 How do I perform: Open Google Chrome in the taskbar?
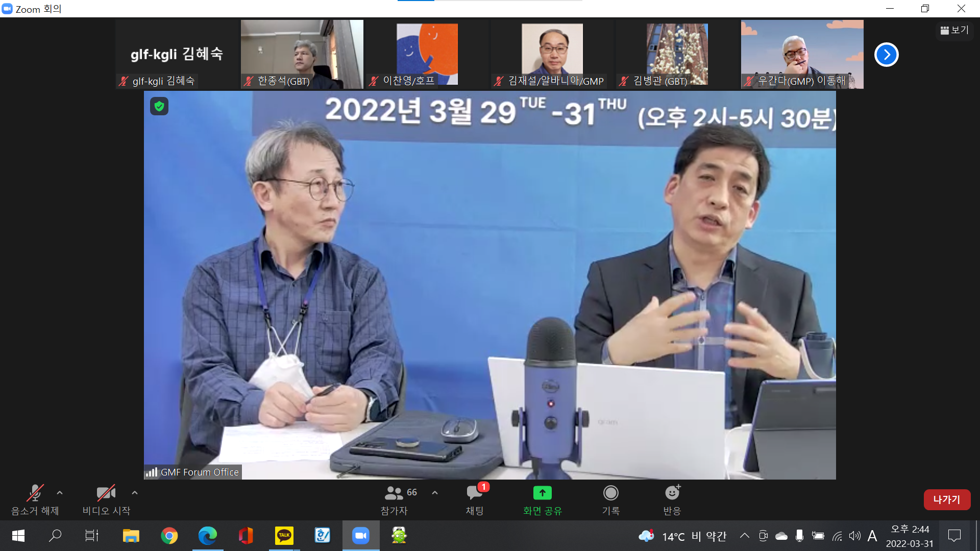click(x=169, y=536)
